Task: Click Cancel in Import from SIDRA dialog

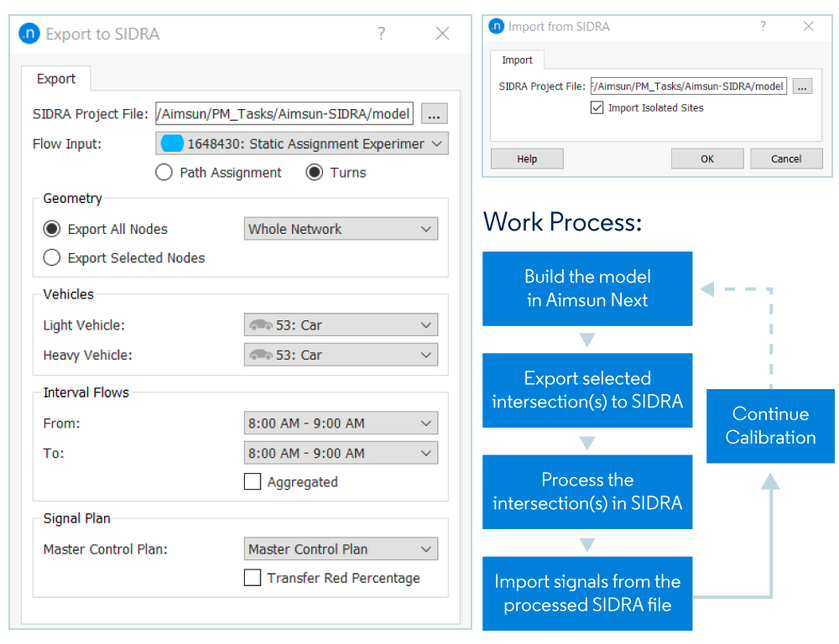Action: pyautogui.click(x=786, y=158)
